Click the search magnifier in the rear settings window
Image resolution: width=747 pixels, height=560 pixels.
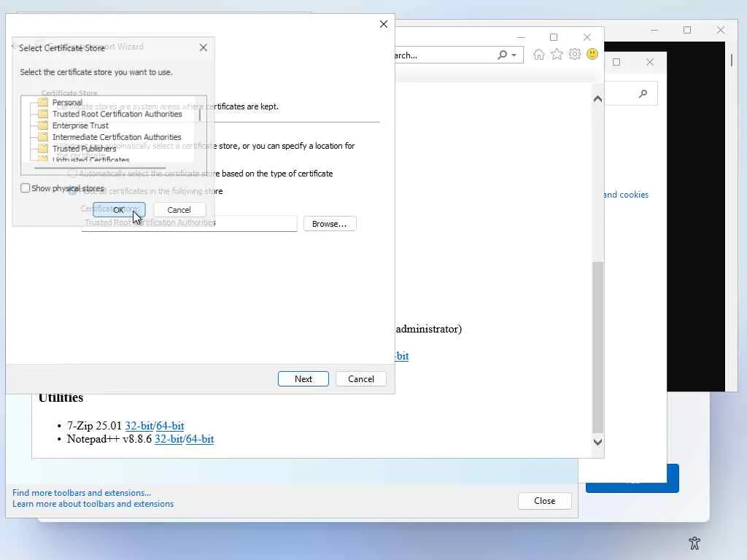(643, 94)
